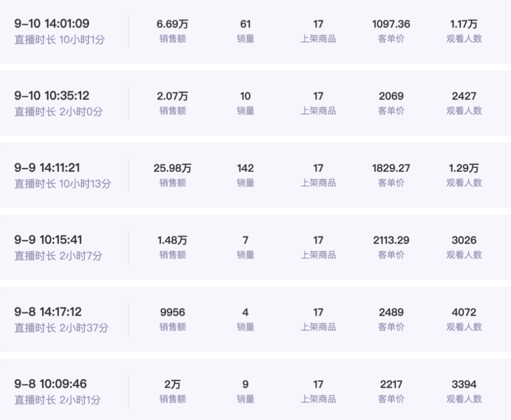The height and width of the screenshot is (420, 511).
Task: Click the 25.98万 sales amount figure
Action: click(172, 168)
